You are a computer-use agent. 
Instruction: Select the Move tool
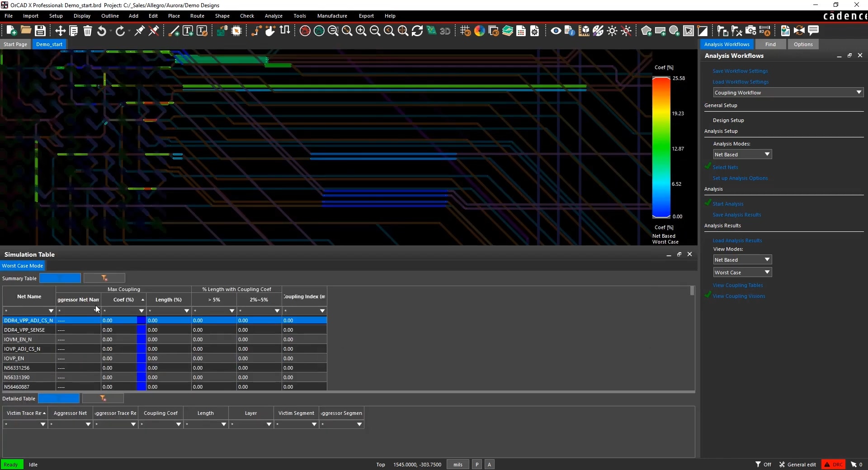(x=60, y=31)
